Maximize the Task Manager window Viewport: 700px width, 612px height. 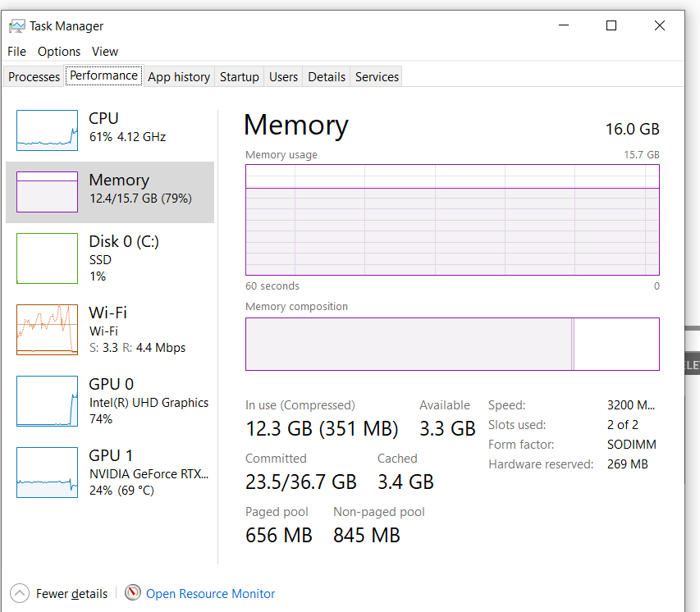pyautogui.click(x=611, y=25)
